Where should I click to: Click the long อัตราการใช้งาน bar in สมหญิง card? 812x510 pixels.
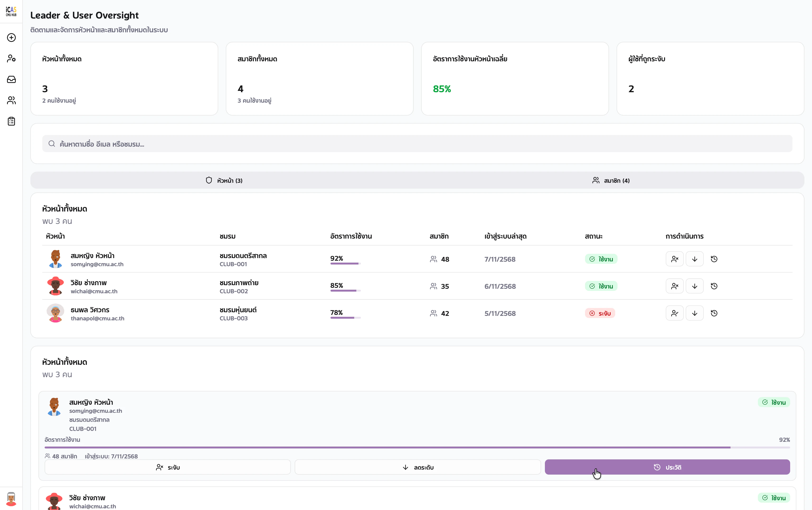417,447
